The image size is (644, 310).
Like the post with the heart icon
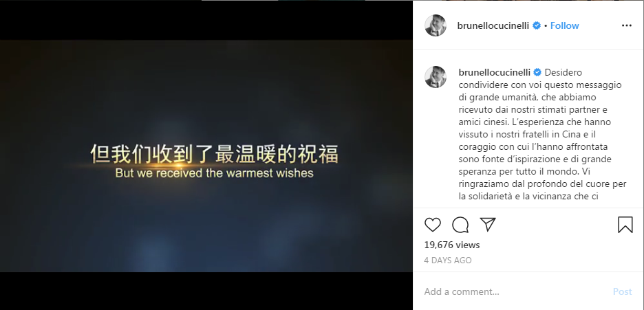pos(433,225)
